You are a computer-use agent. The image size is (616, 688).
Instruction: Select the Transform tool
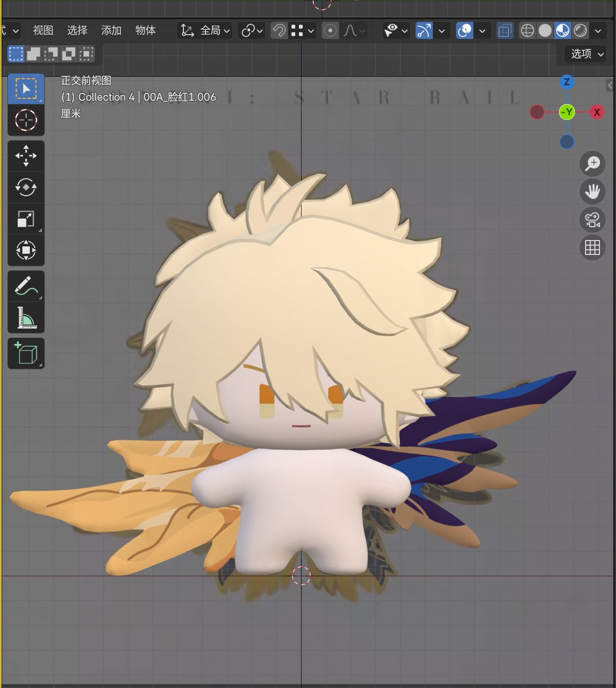click(26, 251)
